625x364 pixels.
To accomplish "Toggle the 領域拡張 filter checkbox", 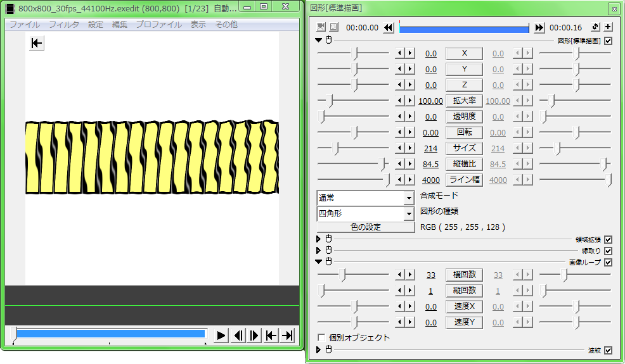I will (x=608, y=239).
